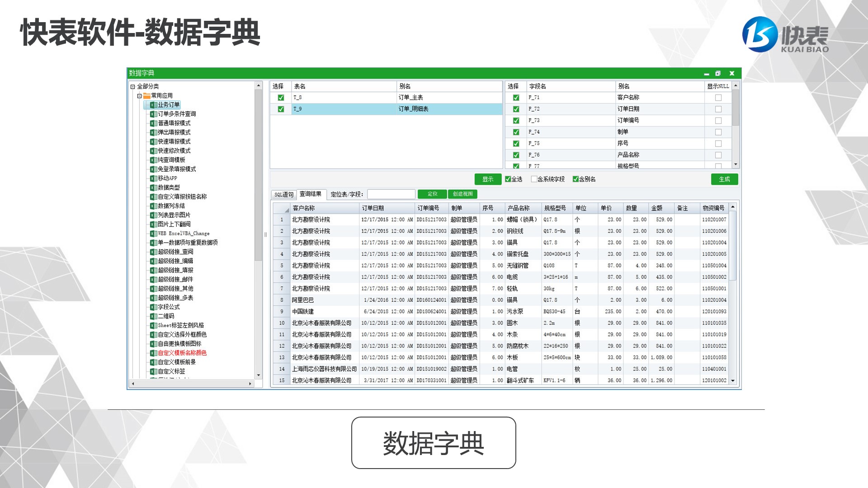Click the results grid scroll-down arrow
Screen dimensions: 868x488
coord(733,381)
